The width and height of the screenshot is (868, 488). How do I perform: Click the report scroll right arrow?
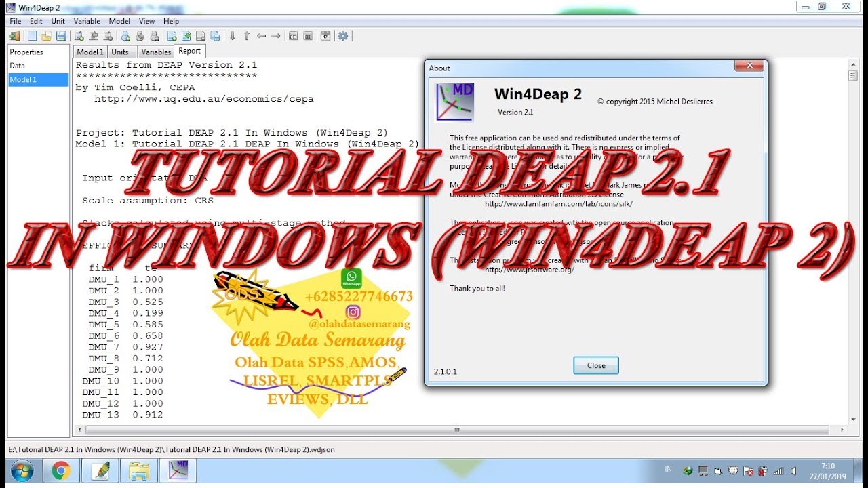click(x=843, y=430)
